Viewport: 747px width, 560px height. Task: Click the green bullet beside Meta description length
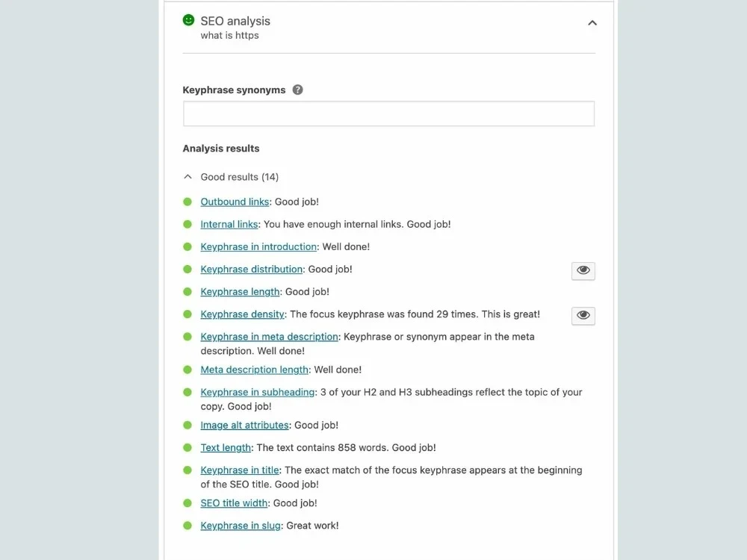point(187,370)
